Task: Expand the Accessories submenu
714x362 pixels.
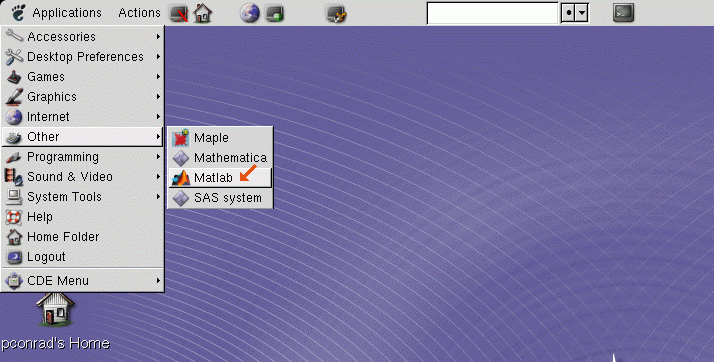Action: 82,36
